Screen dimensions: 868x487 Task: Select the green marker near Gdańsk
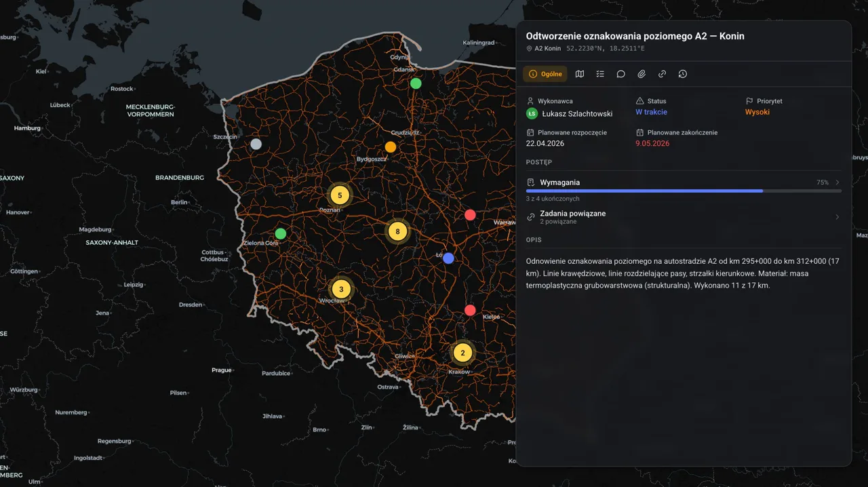click(416, 83)
